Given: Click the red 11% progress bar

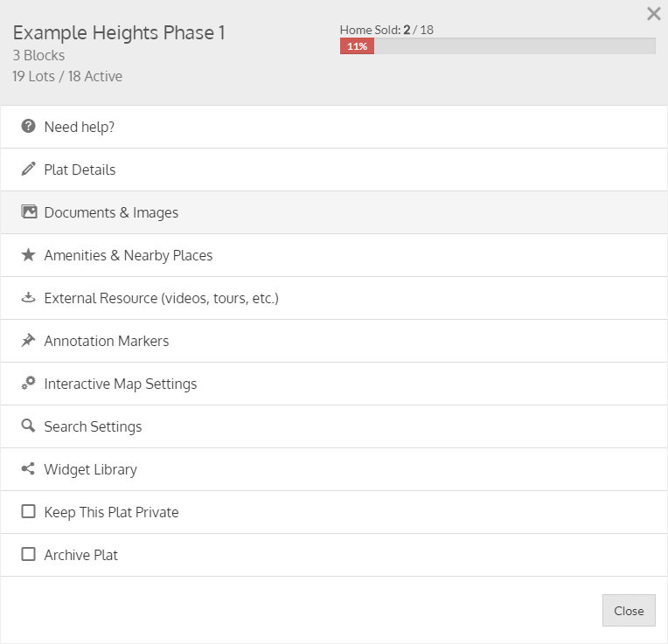Looking at the screenshot, I should click(x=357, y=46).
